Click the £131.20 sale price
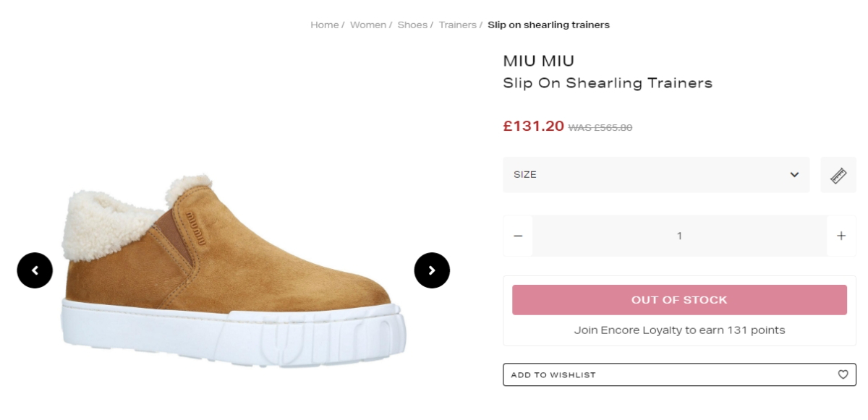Viewport: 868px width, 420px height. (x=533, y=126)
